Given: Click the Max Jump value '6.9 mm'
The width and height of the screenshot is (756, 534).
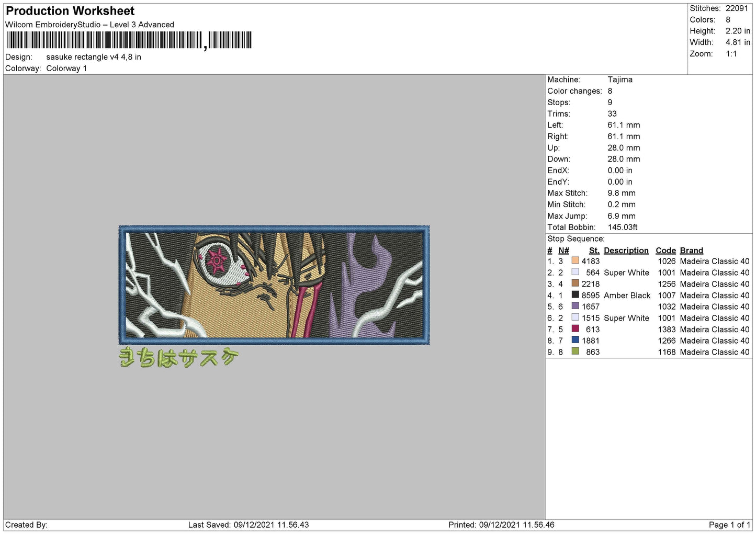Looking at the screenshot, I should pos(622,216).
